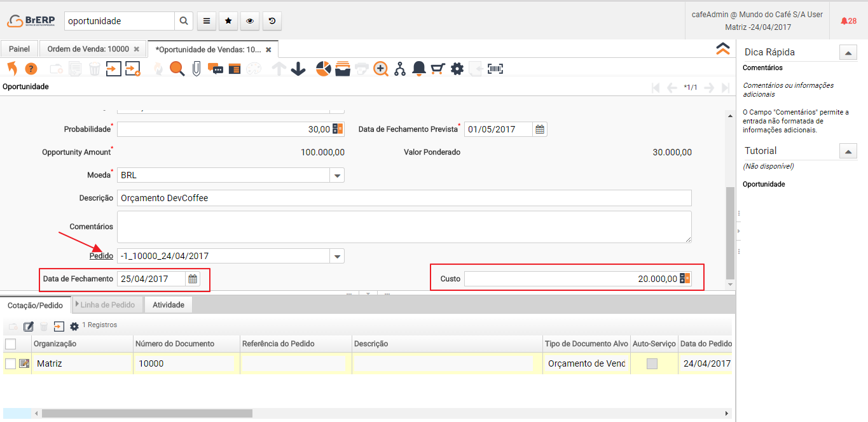Open the paperclip attachment icon
The width and height of the screenshot is (868, 422).
196,69
